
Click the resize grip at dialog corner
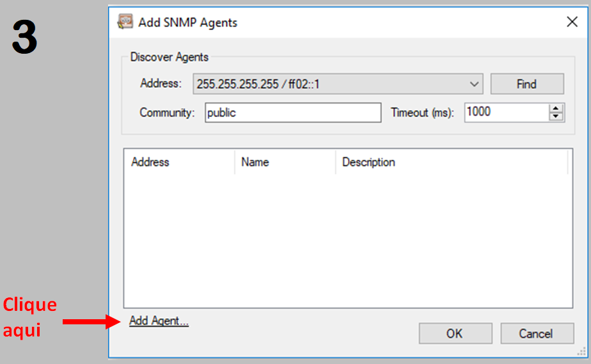pyautogui.click(x=581, y=351)
